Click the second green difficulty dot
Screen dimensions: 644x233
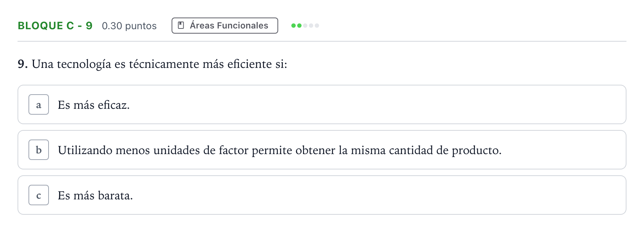(299, 26)
